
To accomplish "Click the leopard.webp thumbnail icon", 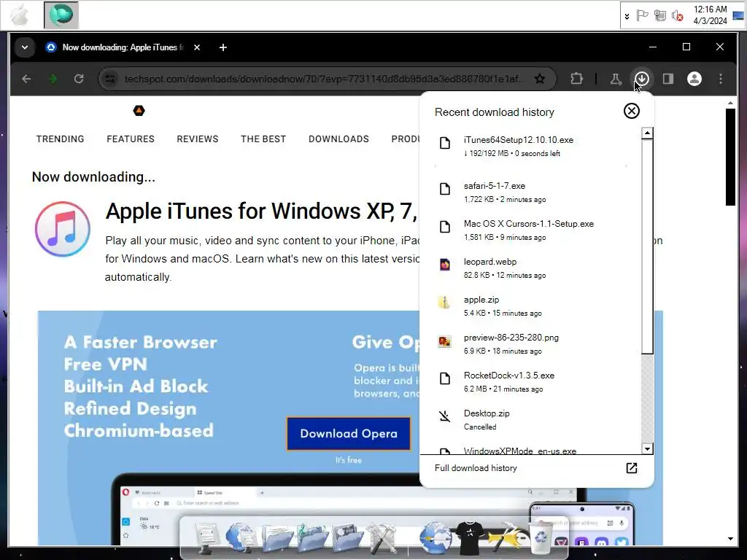I will pyautogui.click(x=444, y=265).
